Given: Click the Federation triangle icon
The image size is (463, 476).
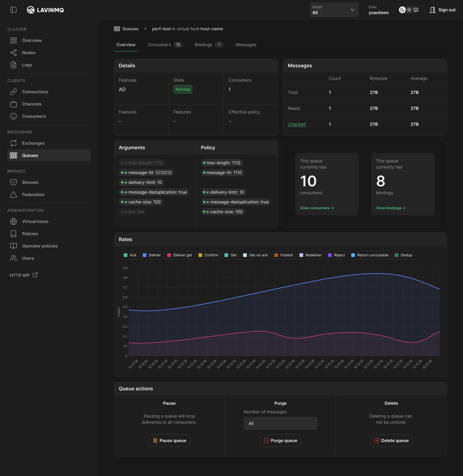Looking at the screenshot, I should pos(13,195).
